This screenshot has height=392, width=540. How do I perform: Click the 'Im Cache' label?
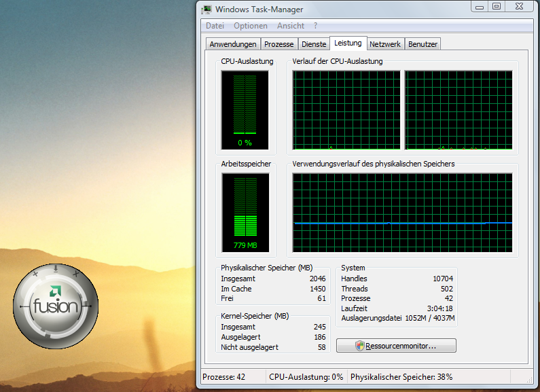[236, 289]
